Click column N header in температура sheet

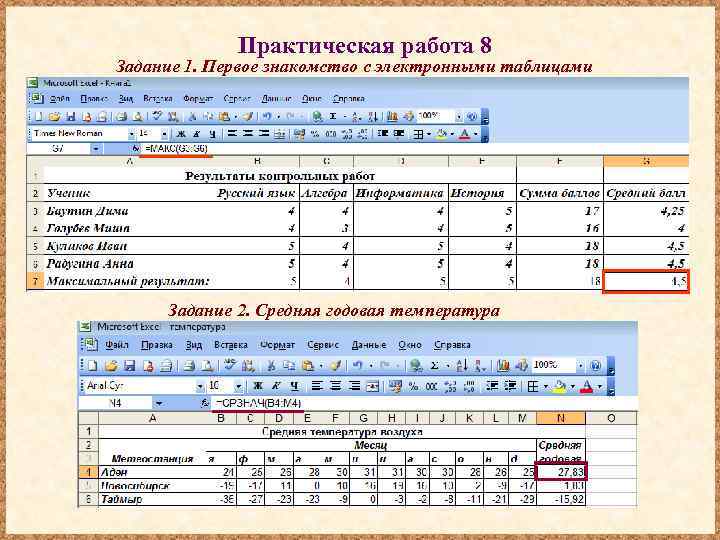561,418
